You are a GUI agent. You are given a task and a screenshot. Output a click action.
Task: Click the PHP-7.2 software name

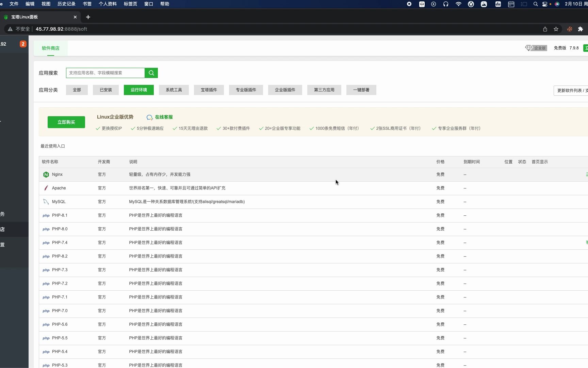[x=60, y=283]
